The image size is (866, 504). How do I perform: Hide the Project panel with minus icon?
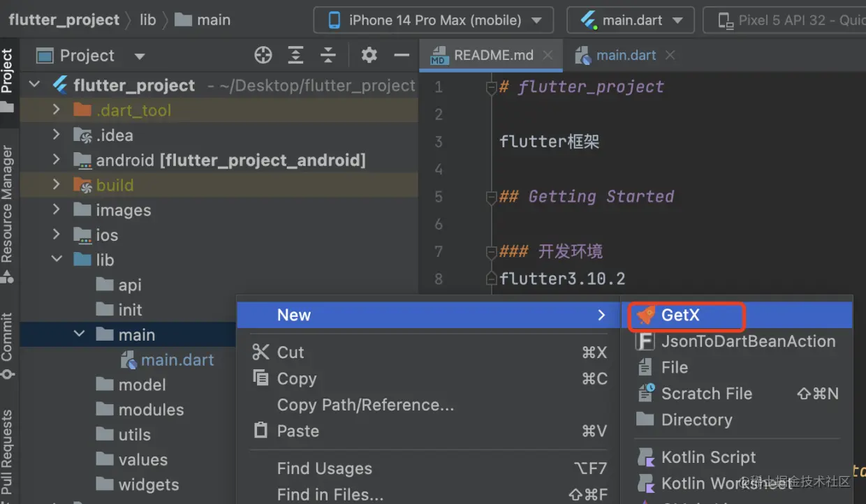pyautogui.click(x=401, y=55)
